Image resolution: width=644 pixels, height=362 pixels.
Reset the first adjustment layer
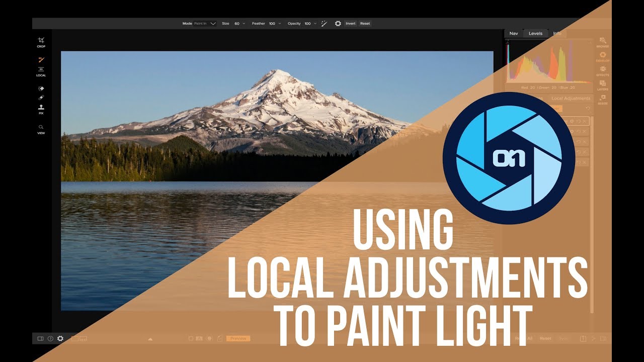point(579,122)
